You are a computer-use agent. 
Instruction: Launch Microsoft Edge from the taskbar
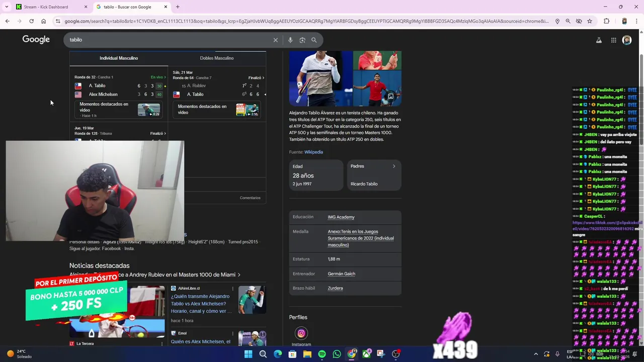pos(278,354)
